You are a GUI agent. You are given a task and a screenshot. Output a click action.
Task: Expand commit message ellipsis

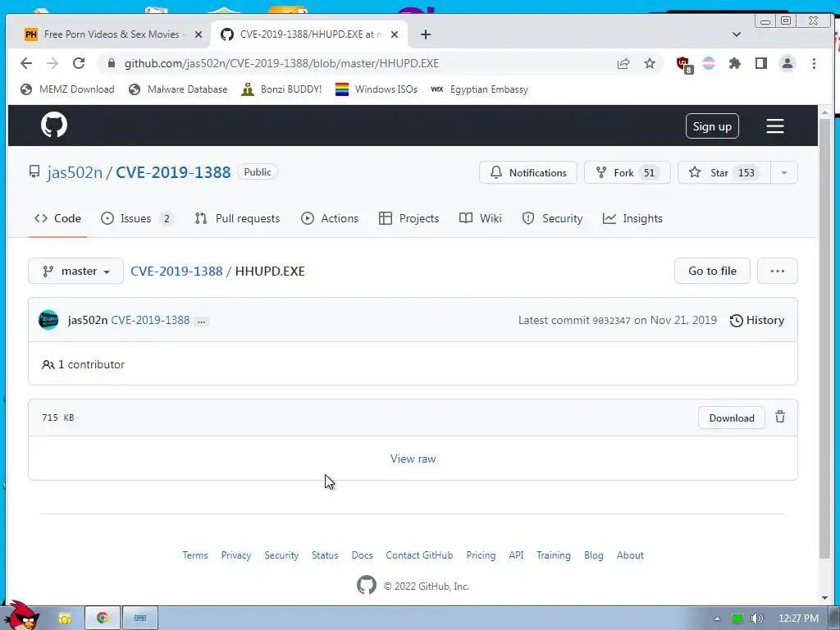pyautogui.click(x=201, y=321)
